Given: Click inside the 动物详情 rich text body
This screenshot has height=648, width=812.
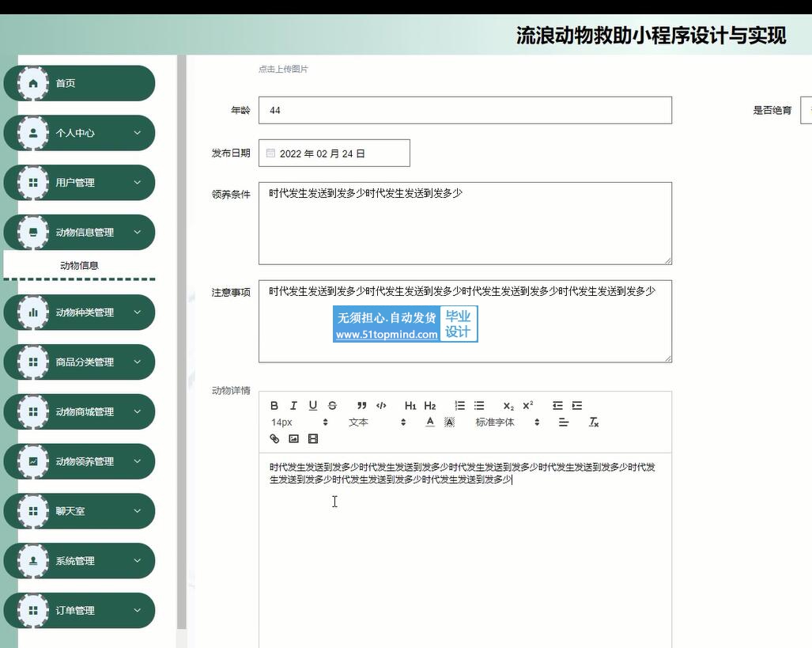Looking at the screenshot, I should (465, 550).
